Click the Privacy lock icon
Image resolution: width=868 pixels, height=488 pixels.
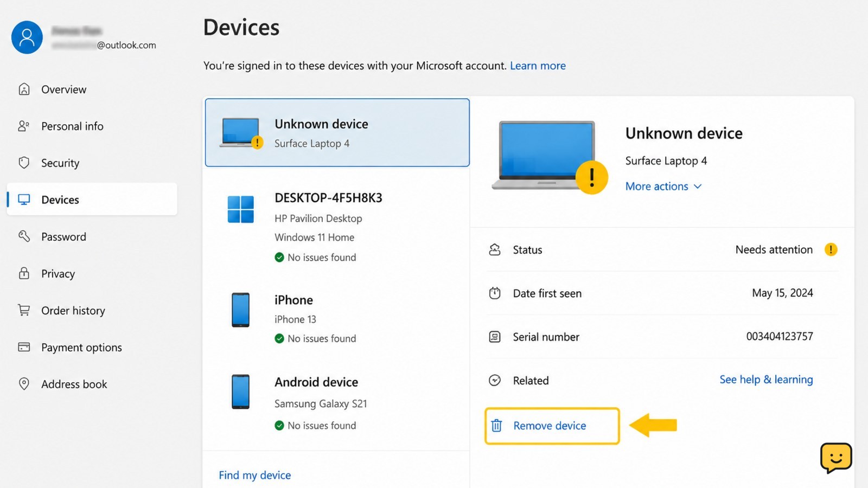click(x=24, y=273)
